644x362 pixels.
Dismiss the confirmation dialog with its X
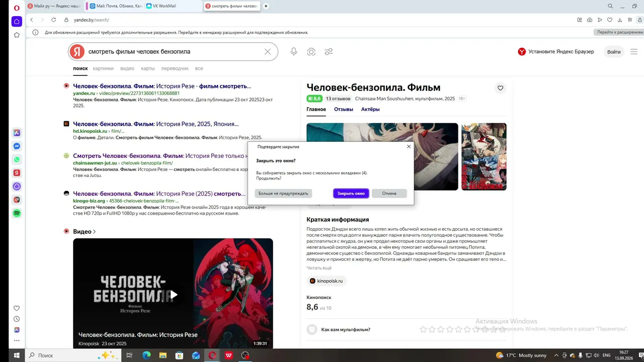pos(409,147)
